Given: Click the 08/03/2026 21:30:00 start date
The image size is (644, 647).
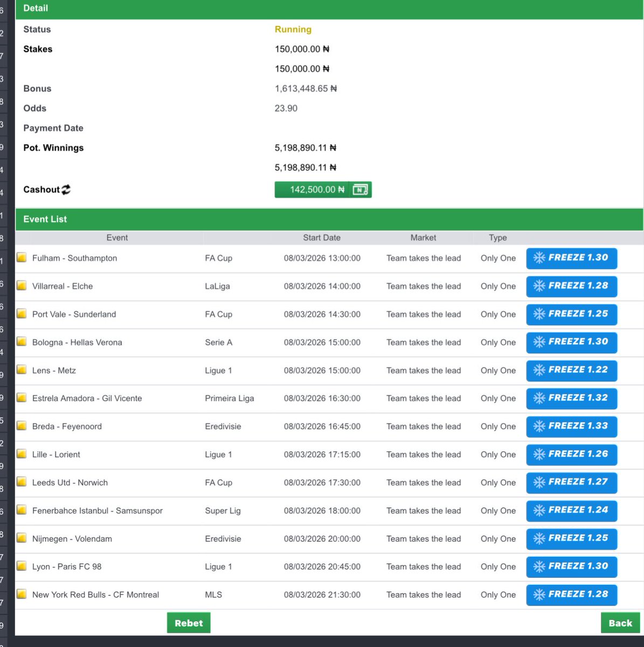Looking at the screenshot, I should click(x=322, y=595).
